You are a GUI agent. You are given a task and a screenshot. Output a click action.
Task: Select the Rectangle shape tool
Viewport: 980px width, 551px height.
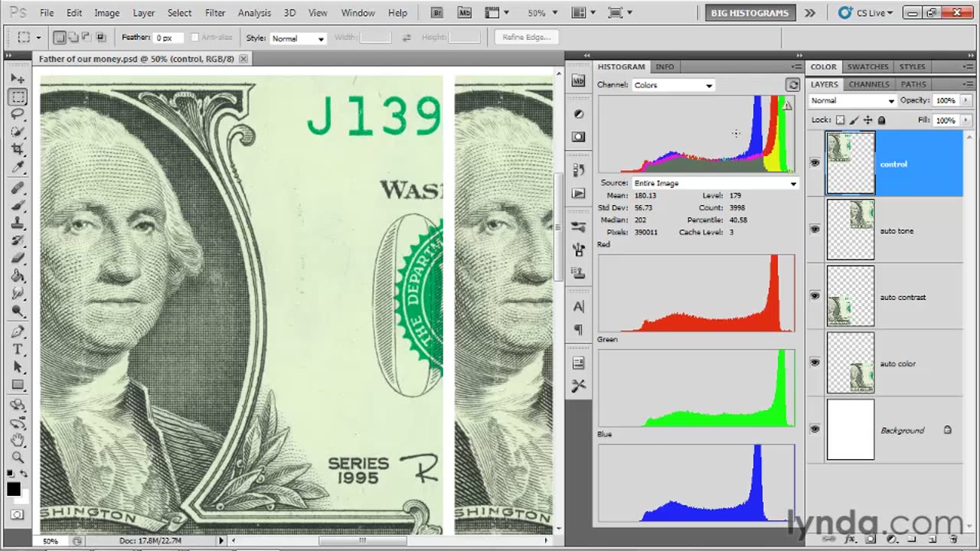tap(18, 385)
